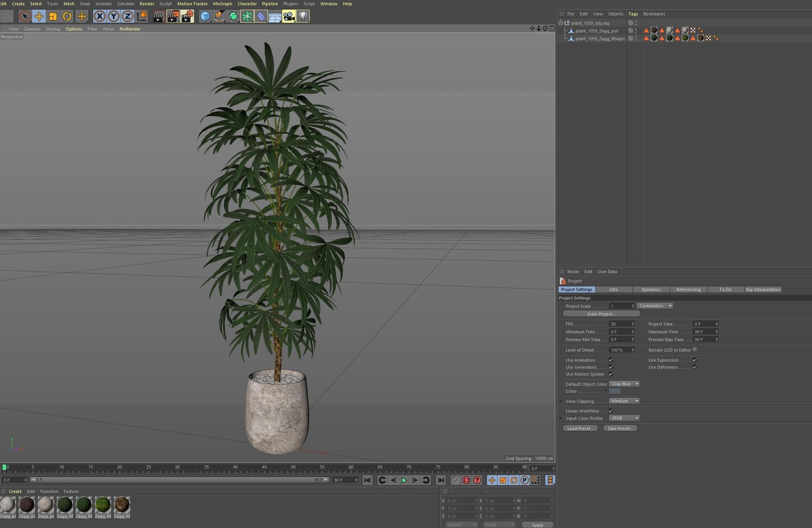The width and height of the screenshot is (812, 528).
Task: Open the Default Object Color dropdown
Action: [625, 384]
